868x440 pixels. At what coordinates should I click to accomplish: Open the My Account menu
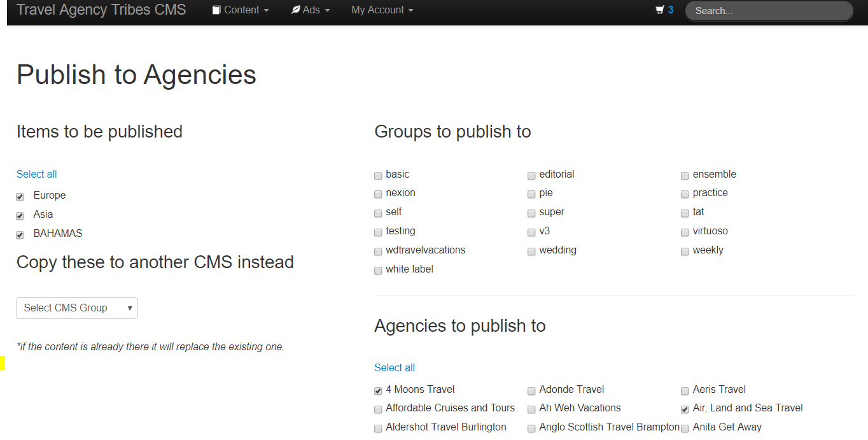(382, 10)
